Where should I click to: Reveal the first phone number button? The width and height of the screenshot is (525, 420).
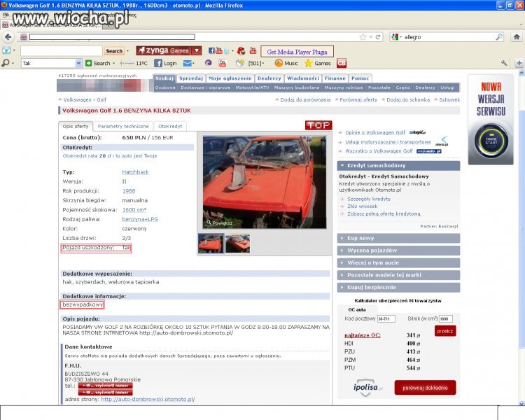pyautogui.click(x=105, y=386)
